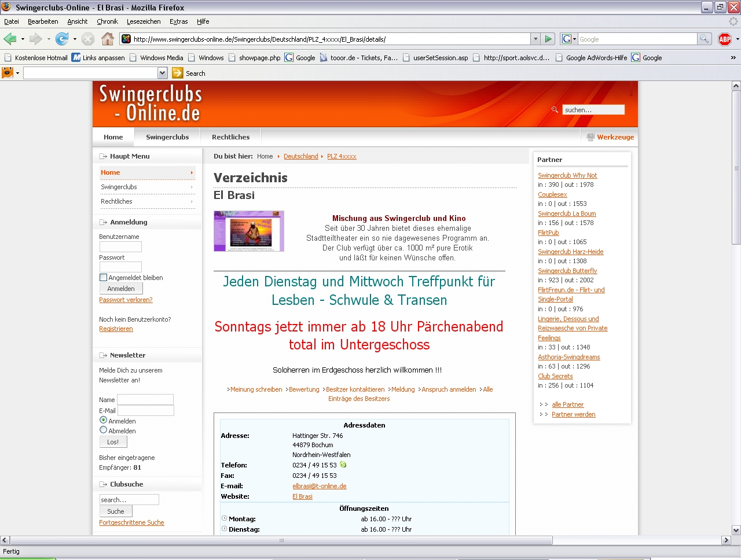
Task: Open the Forward button history dropdown arrow
Action: tap(49, 39)
